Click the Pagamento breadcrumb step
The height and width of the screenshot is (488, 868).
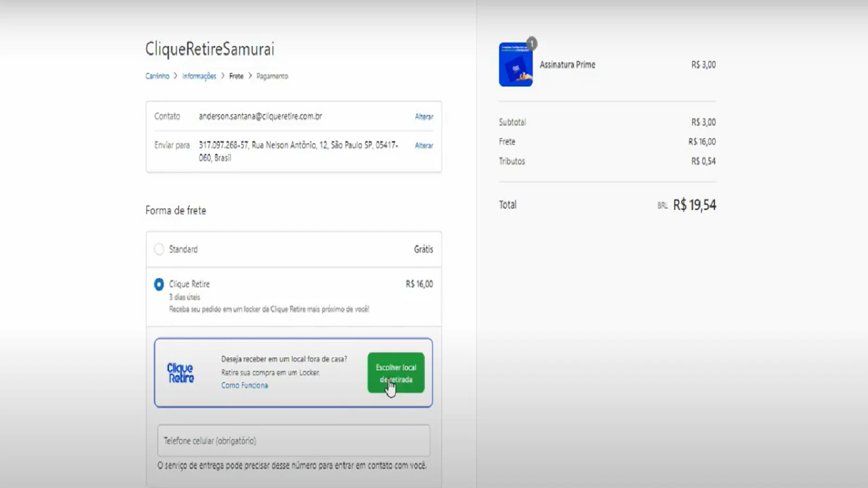(272, 76)
